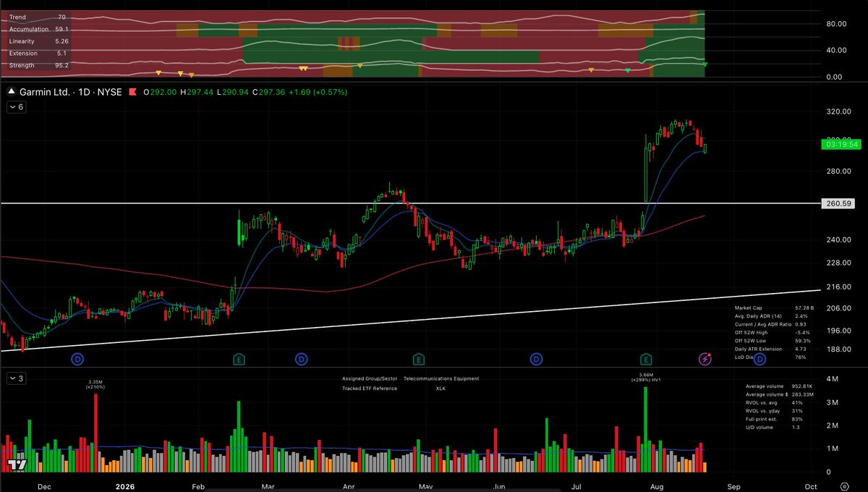
Task: Click the XLK tracked ETF reference
Action: pyautogui.click(x=441, y=389)
